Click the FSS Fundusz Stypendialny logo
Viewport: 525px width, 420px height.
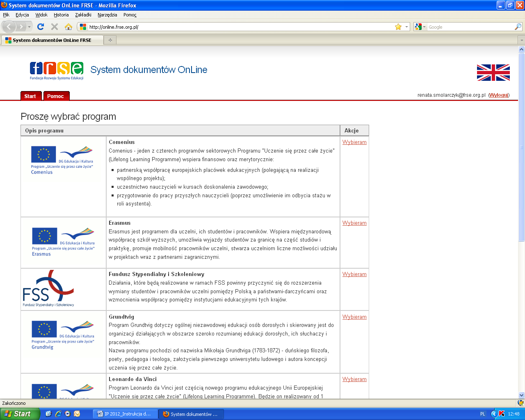pos(48,288)
